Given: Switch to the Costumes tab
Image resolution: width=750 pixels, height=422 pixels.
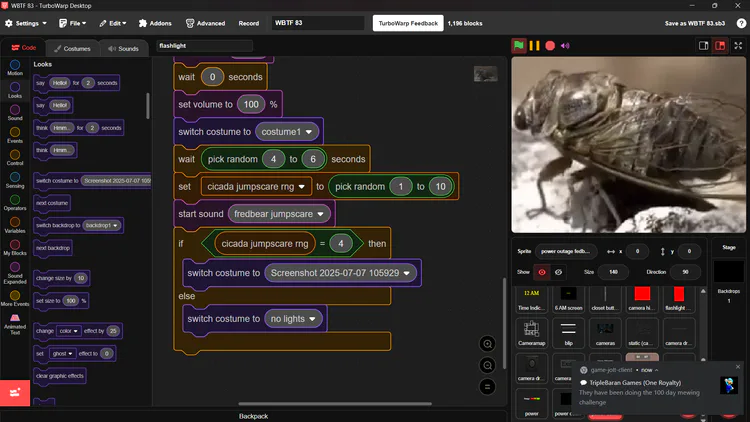Looking at the screenshot, I should [72, 48].
